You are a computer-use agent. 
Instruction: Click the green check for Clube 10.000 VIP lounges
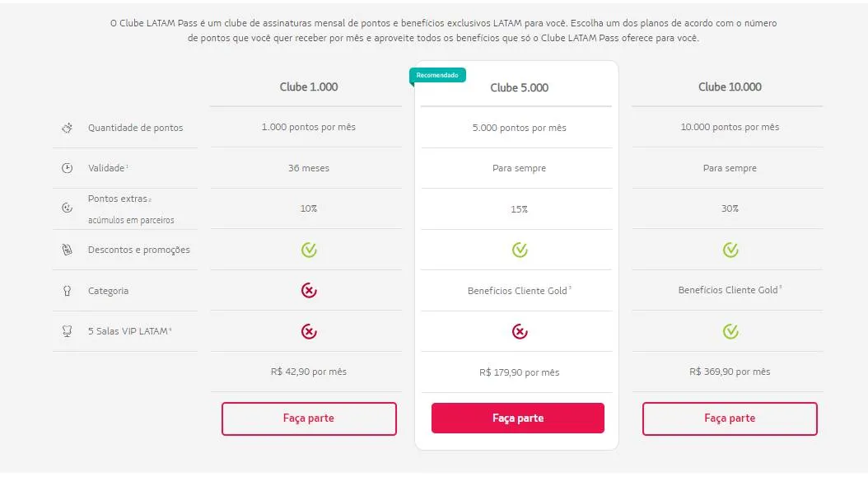click(729, 331)
